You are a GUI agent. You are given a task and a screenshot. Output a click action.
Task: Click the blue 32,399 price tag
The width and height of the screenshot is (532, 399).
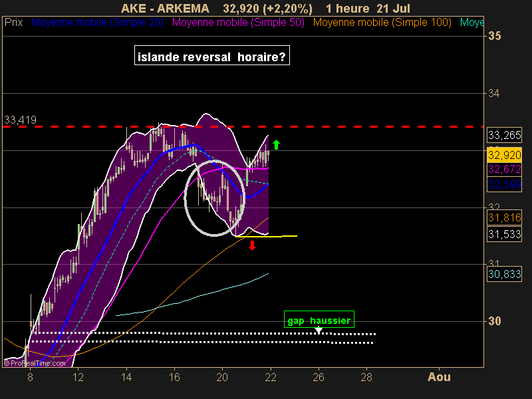504,185
